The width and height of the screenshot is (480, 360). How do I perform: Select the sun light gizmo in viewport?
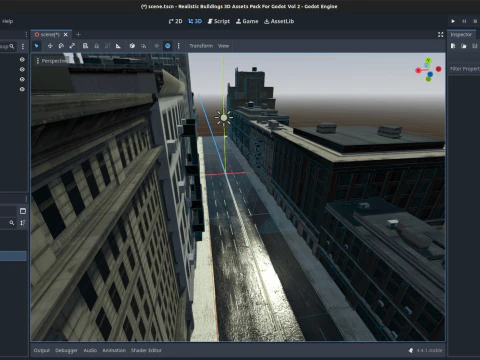coord(224,118)
